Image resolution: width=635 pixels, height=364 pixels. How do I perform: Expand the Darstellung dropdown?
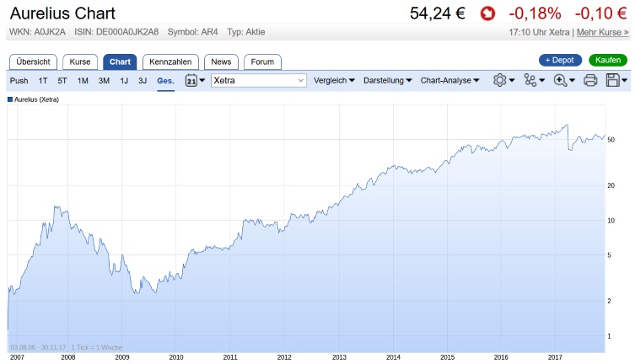(388, 81)
